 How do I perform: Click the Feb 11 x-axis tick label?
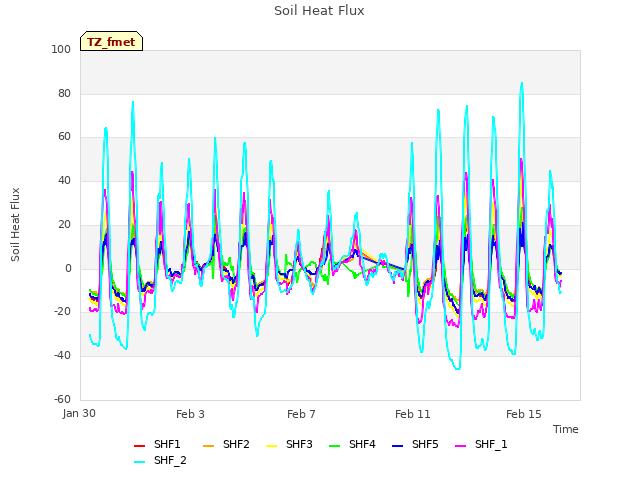click(413, 414)
